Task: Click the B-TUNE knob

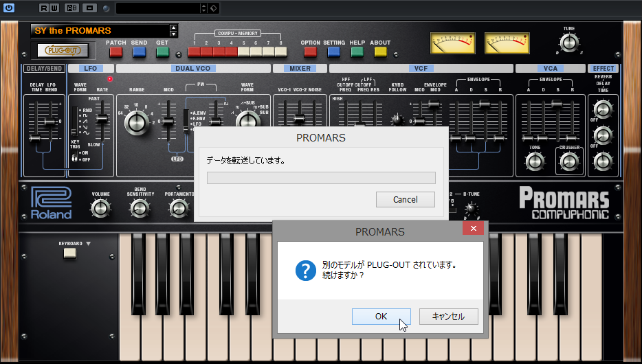Action: pos(472,209)
